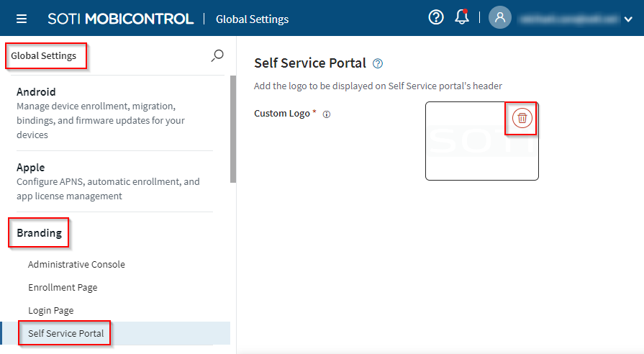Open the help question mark icon in header

coord(436,17)
